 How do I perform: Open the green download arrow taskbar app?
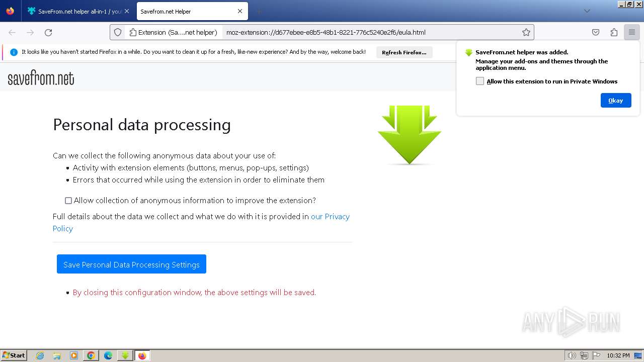tap(125, 355)
